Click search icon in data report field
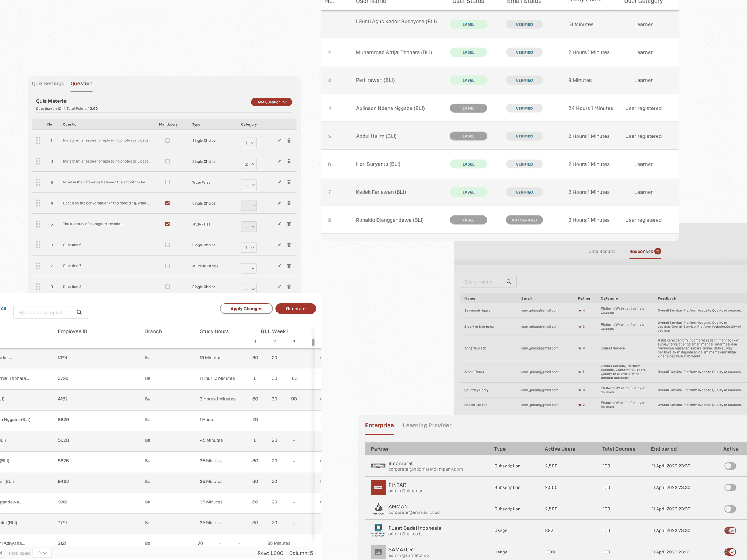Viewport: 747px width, 560px height. point(79,312)
